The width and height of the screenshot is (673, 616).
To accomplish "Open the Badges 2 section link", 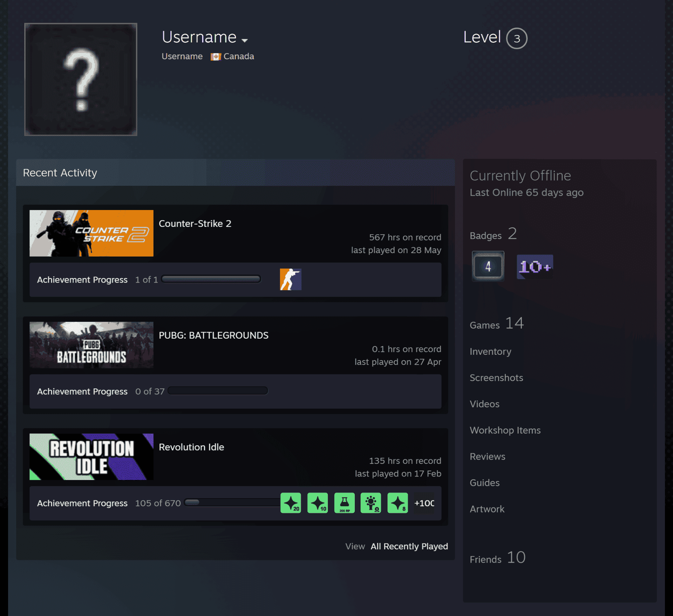I will (x=493, y=234).
